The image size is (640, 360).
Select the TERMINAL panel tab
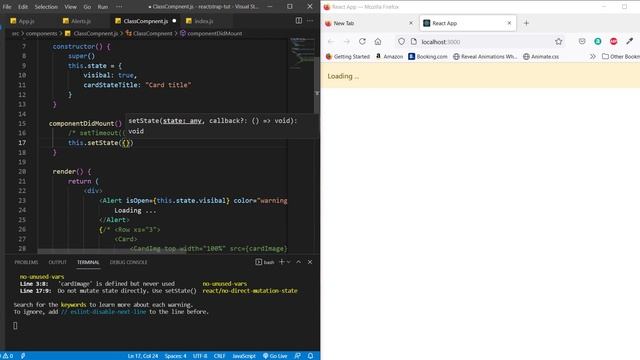88,262
